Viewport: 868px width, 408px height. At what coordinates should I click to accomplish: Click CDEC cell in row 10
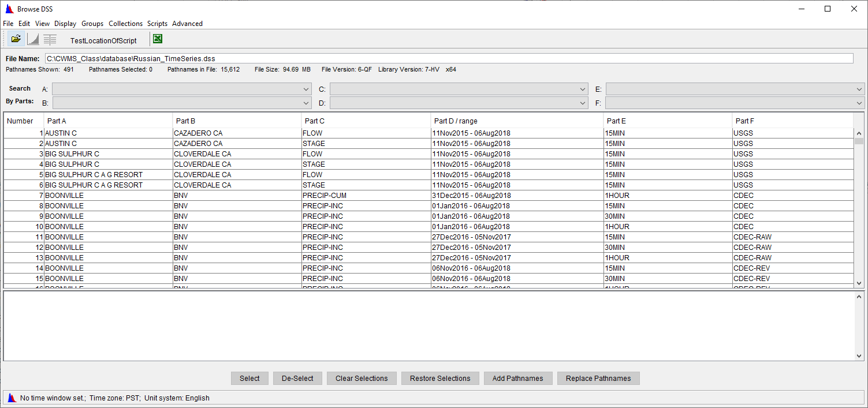point(793,227)
